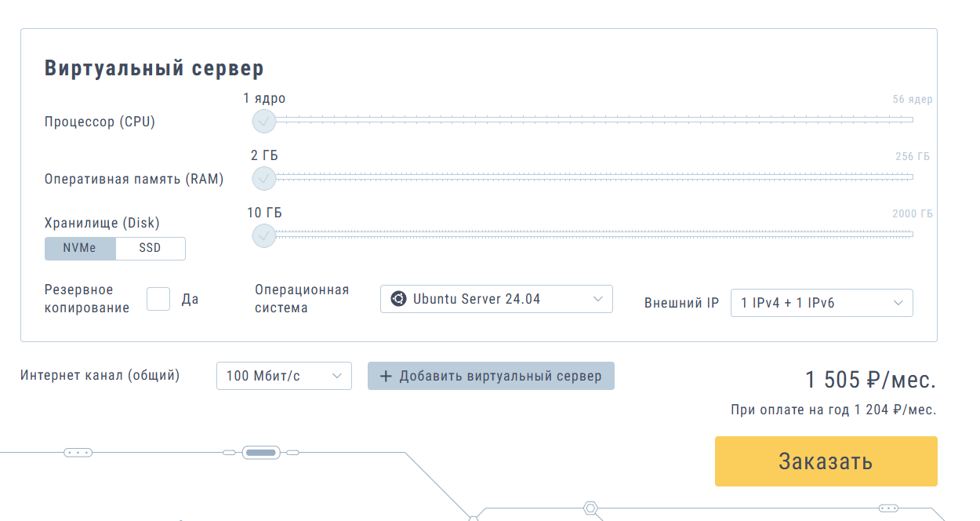Enable the Резервное копирование checkbox

click(x=158, y=299)
